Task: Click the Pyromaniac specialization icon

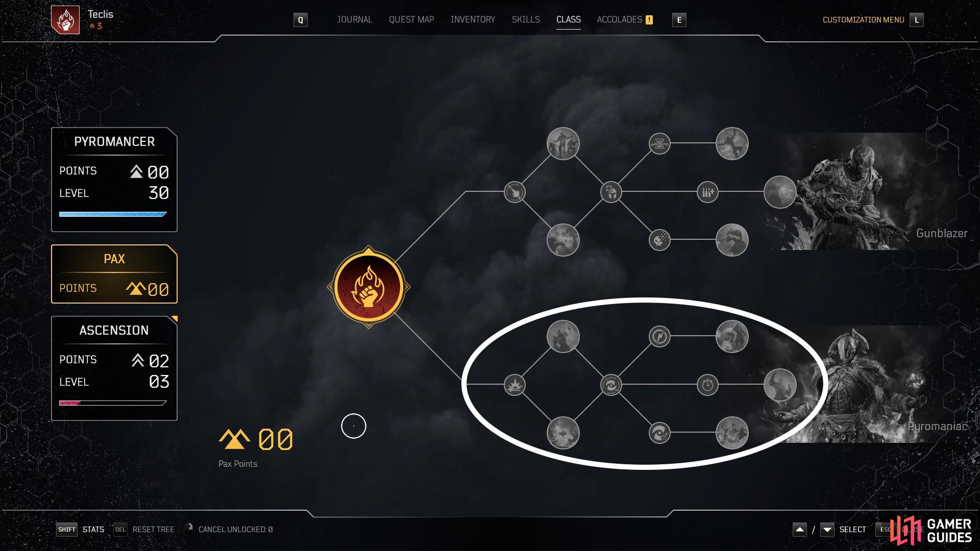Action: point(780,384)
